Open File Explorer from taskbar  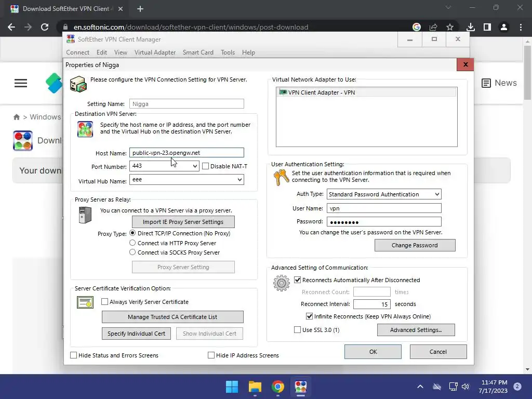pos(255,387)
